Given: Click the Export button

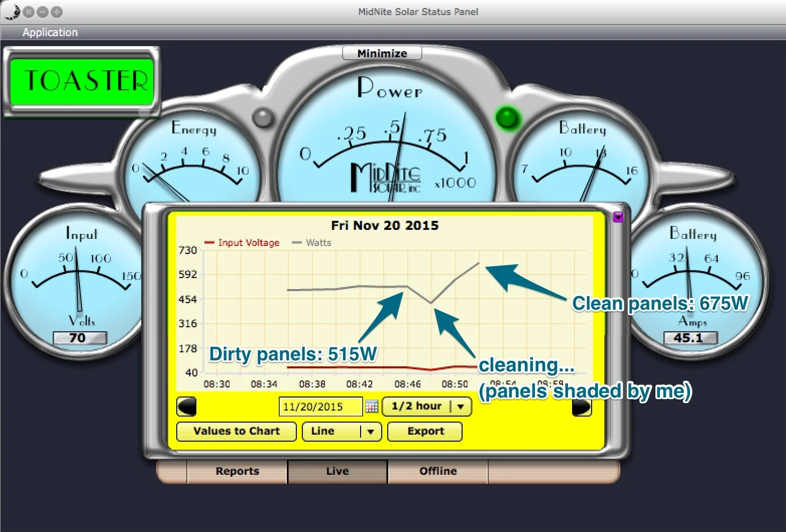Looking at the screenshot, I should (425, 431).
